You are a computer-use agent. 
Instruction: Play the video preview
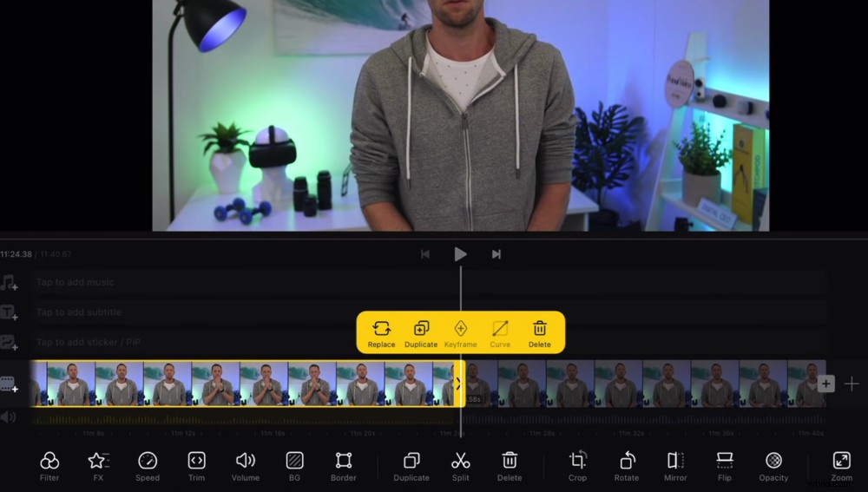click(460, 254)
